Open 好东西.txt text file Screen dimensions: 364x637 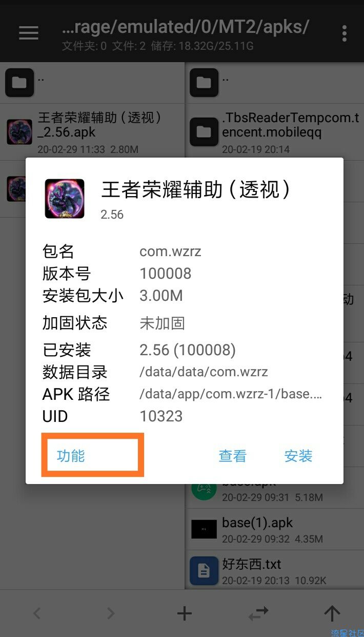tap(275, 571)
